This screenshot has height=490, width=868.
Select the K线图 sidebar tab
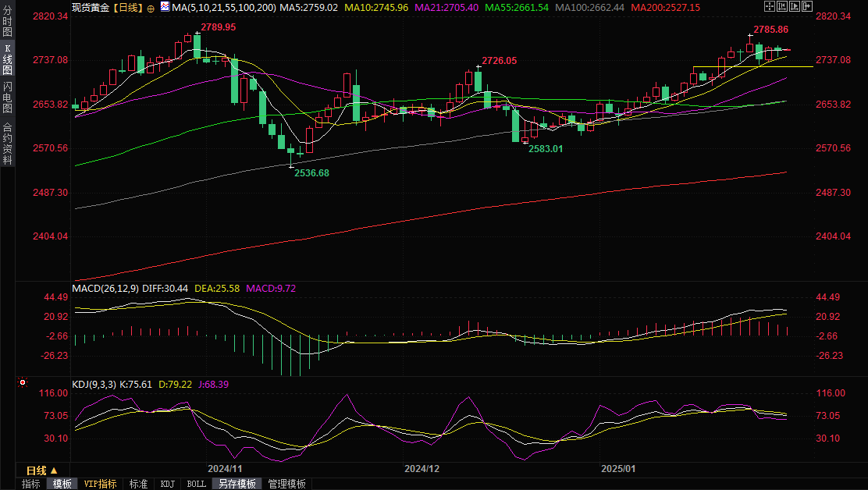click(7, 59)
